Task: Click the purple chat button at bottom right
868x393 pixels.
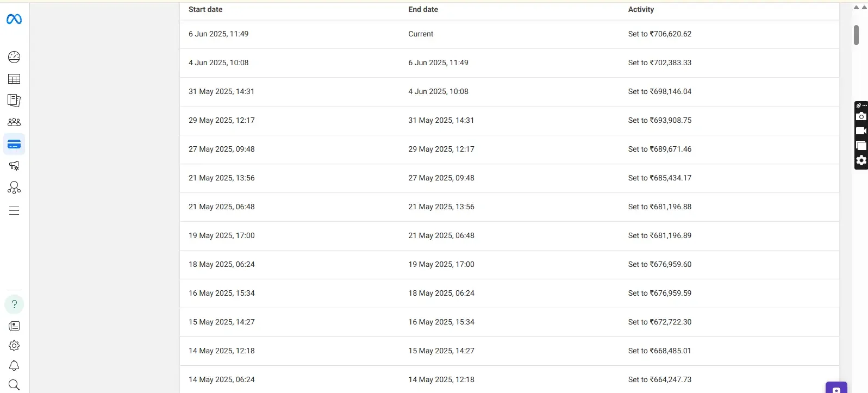Action: (836, 388)
